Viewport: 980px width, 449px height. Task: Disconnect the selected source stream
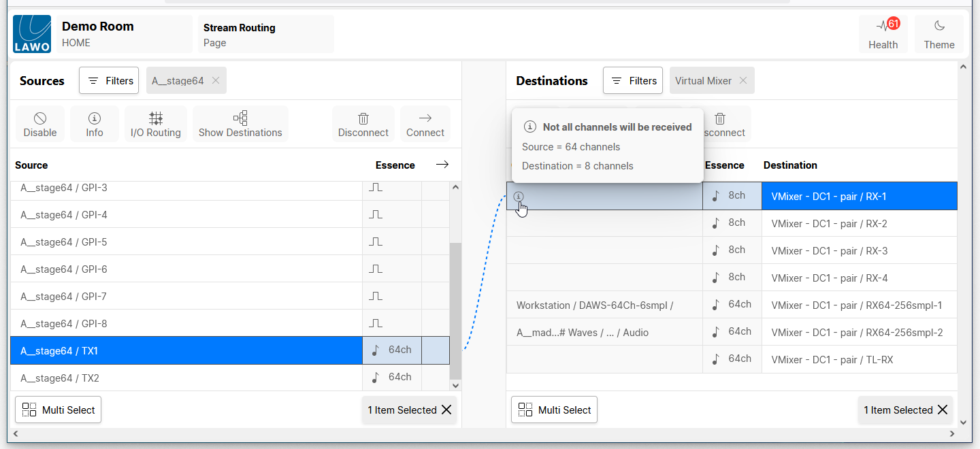(363, 124)
